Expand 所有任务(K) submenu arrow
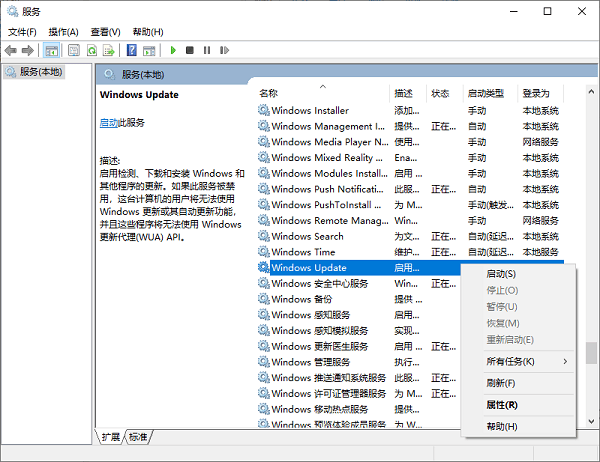 point(565,362)
